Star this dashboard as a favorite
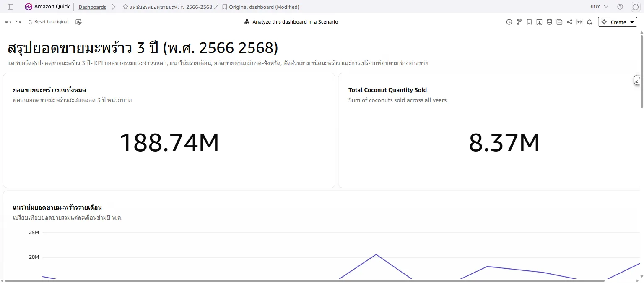Screen dimensions: 644x283 pos(125,7)
